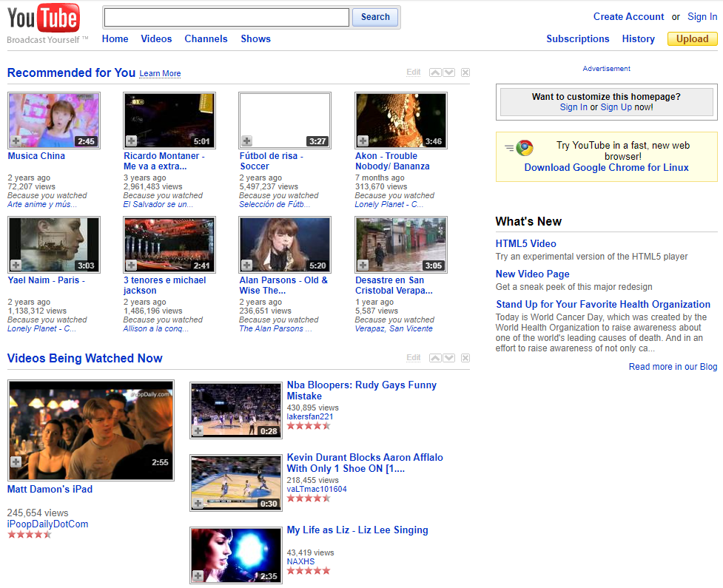
Task: Add Musica China video to queue
Action: coord(16,141)
